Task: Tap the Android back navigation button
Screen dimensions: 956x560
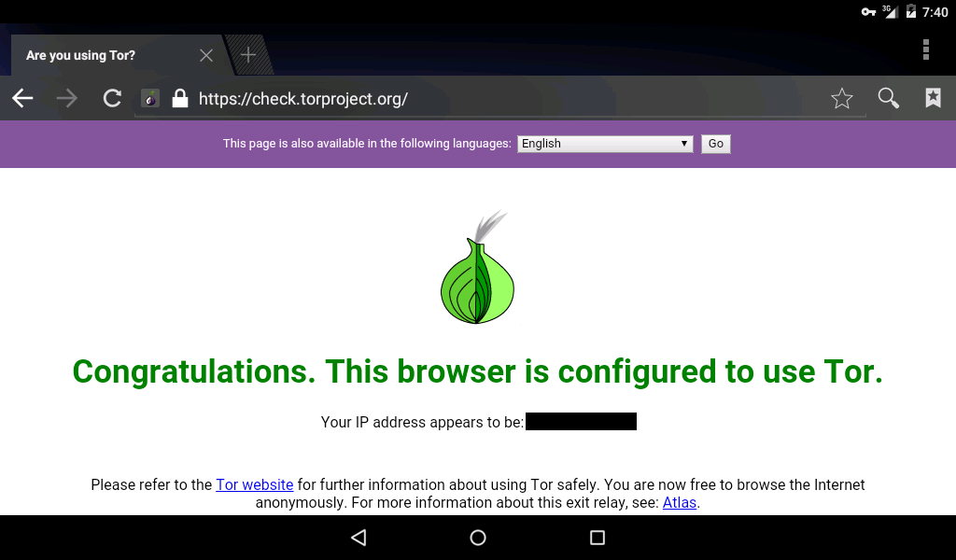Action: [358, 537]
